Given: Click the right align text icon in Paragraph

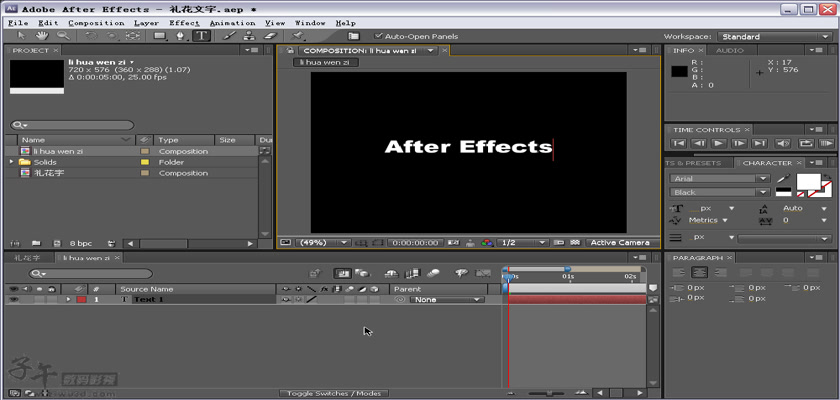Looking at the screenshot, I should (x=720, y=272).
